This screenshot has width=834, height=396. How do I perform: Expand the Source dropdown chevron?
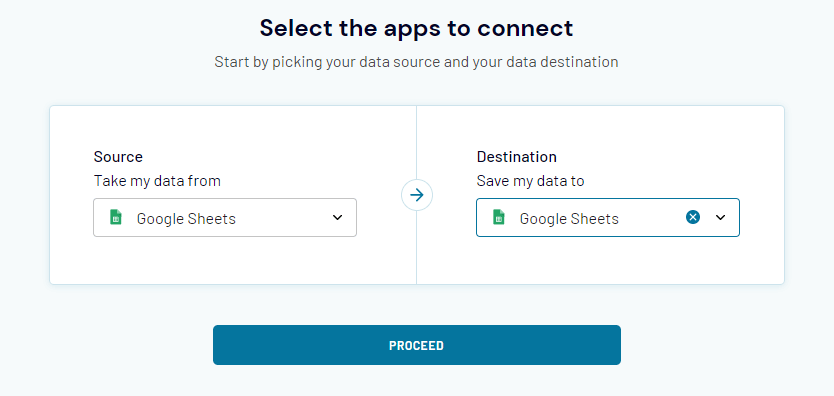337,217
